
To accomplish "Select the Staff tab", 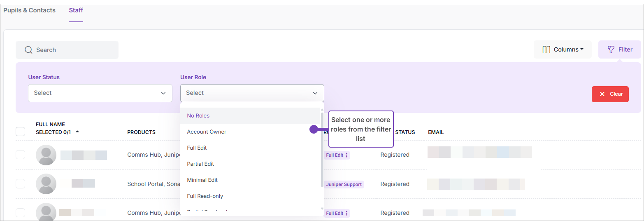I will [x=76, y=10].
